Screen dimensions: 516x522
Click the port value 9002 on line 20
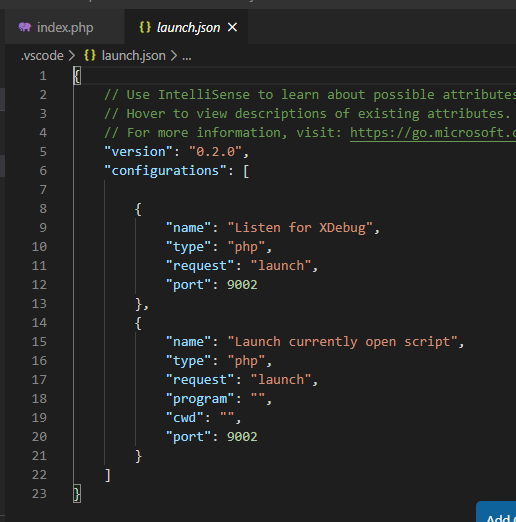click(242, 437)
